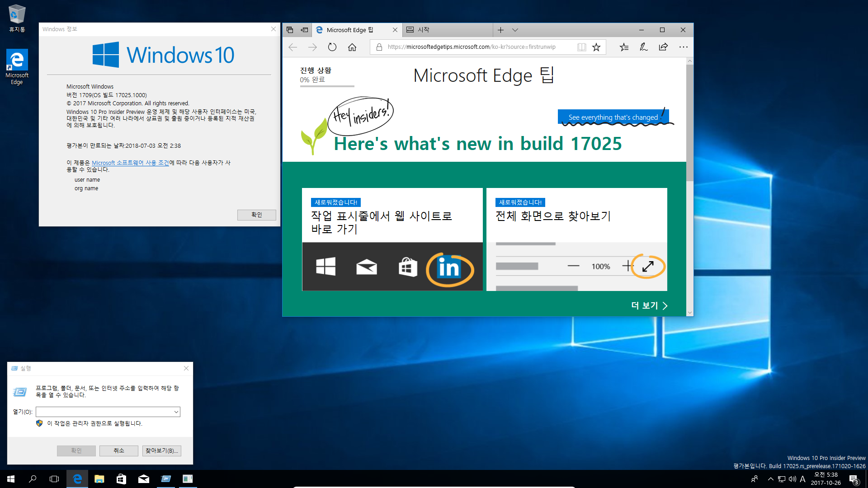The image size is (868, 488).
Task: Click the Edge taskbar icon
Action: pos(77,479)
